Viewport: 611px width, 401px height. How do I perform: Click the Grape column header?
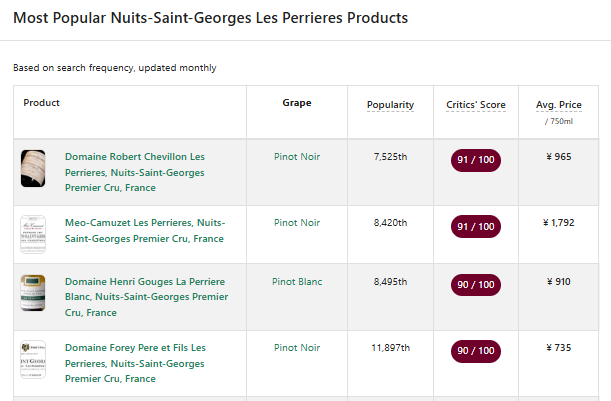point(297,103)
